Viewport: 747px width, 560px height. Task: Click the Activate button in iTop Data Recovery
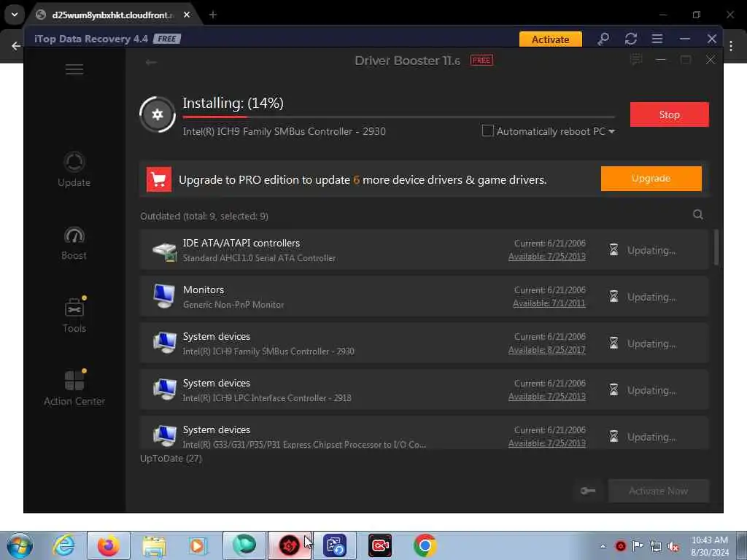click(550, 39)
